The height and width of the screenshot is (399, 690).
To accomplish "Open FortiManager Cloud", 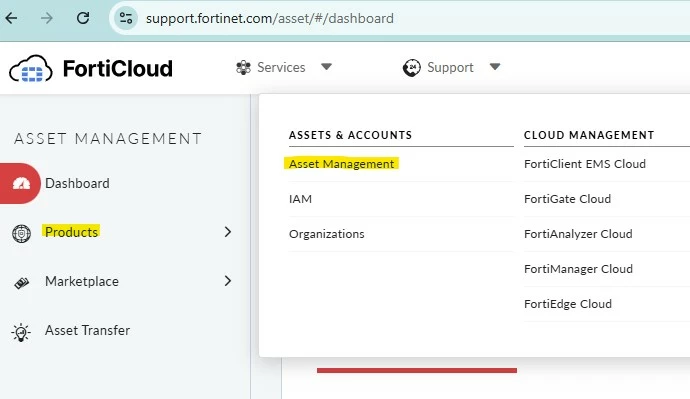I will click(x=578, y=269).
